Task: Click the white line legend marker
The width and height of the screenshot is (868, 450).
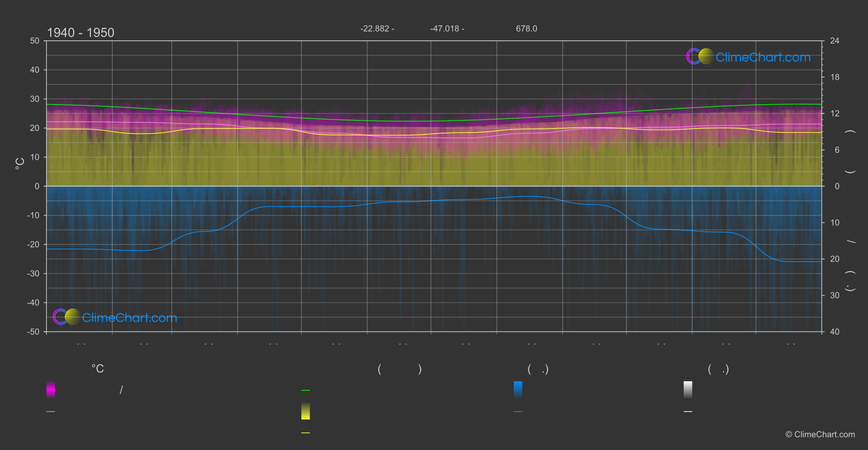Action: coord(688,412)
